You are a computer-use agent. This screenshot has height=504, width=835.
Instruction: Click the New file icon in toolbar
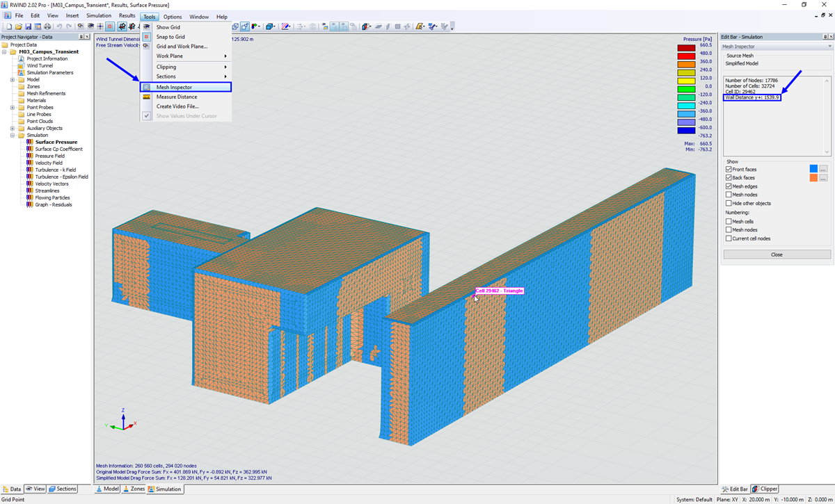pos(9,26)
